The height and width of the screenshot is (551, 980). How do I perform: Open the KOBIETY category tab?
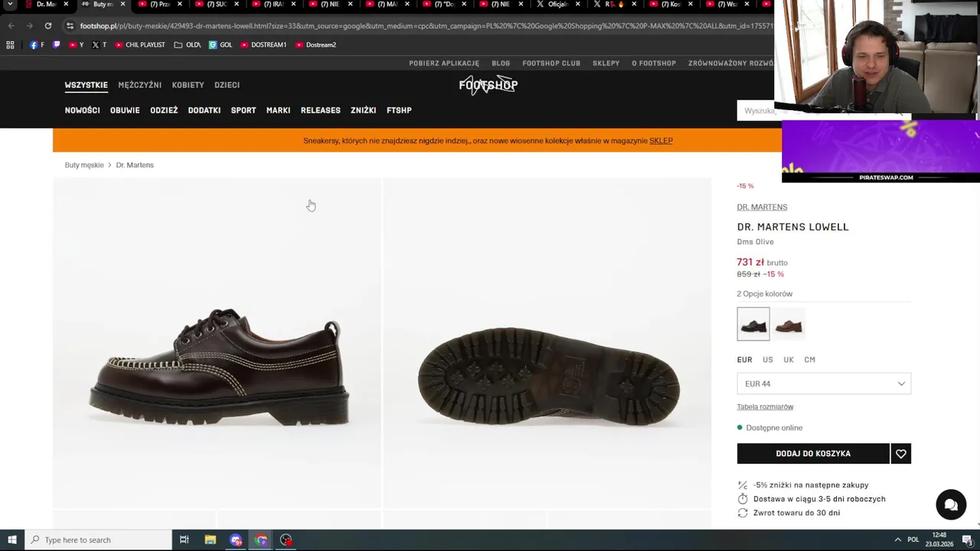coord(188,85)
